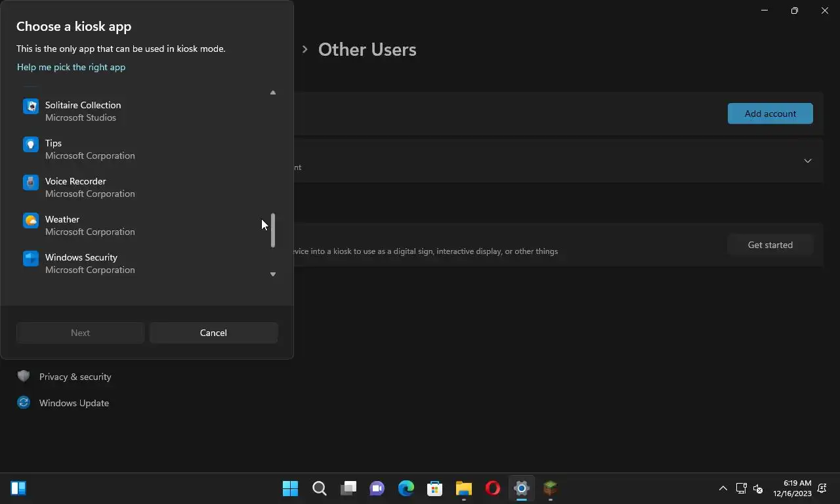Screen dimensions: 840x504
Task: Select the Solitaire Collection app icon
Action: click(31, 106)
